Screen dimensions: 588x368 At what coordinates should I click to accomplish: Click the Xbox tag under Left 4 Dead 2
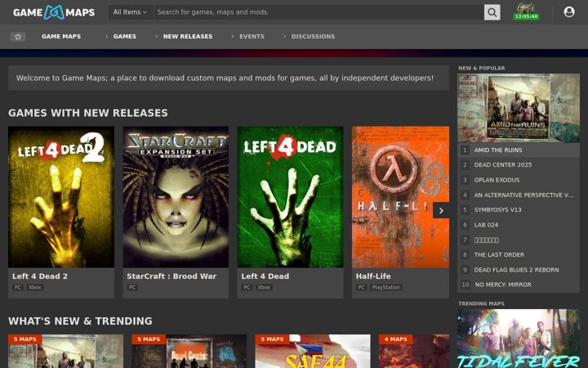click(x=35, y=287)
